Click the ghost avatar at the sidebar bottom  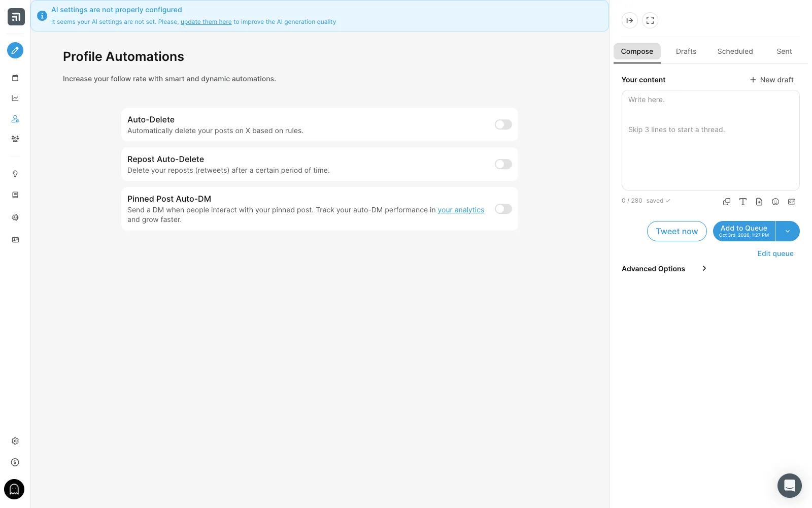(14, 489)
